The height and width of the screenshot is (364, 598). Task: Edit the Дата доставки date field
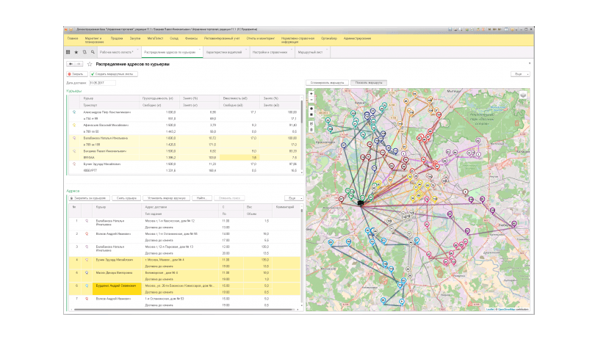click(x=102, y=83)
